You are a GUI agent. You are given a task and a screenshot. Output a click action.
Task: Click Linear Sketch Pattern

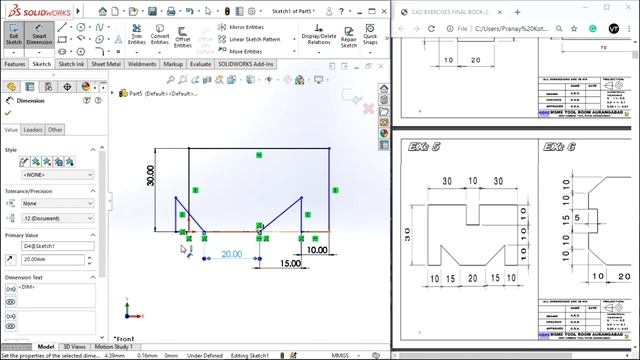click(249, 39)
